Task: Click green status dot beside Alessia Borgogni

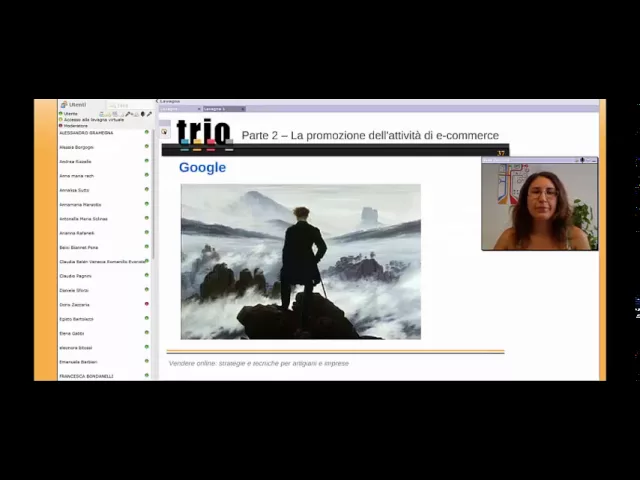Action: 147,146
